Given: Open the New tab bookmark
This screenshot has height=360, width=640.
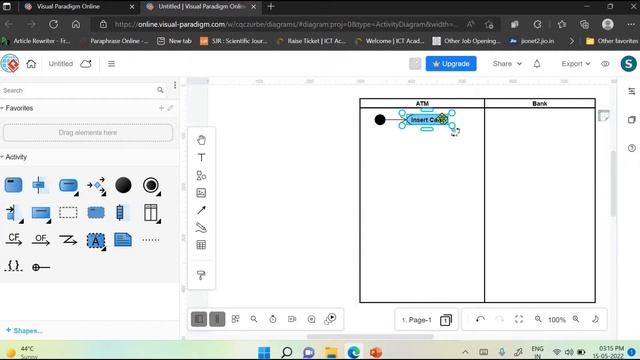Looking at the screenshot, I should pyautogui.click(x=174, y=41).
